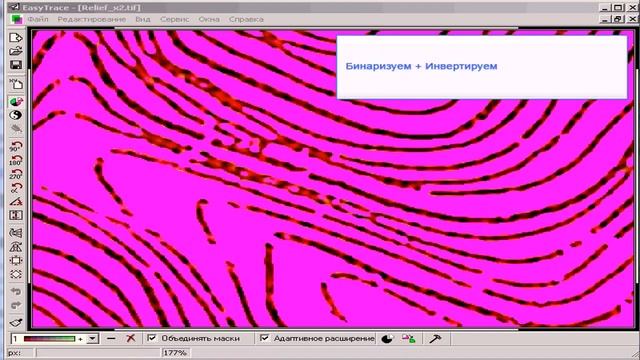640x360 pixels.
Task: Open the Вид menu
Action: click(x=143, y=19)
